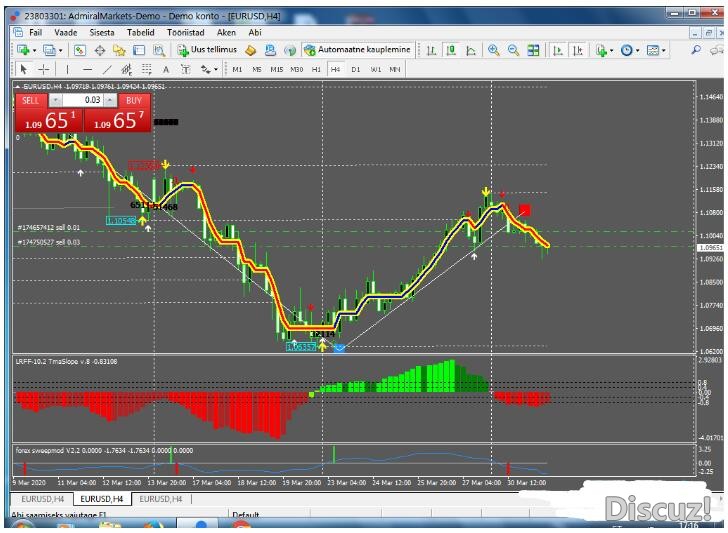Open the Profiles icon

coord(48,50)
